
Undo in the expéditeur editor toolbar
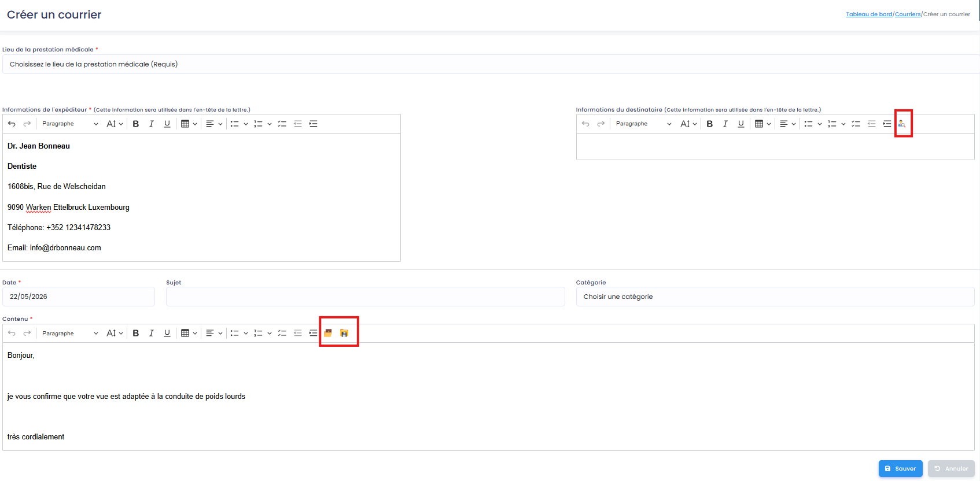[x=12, y=124]
